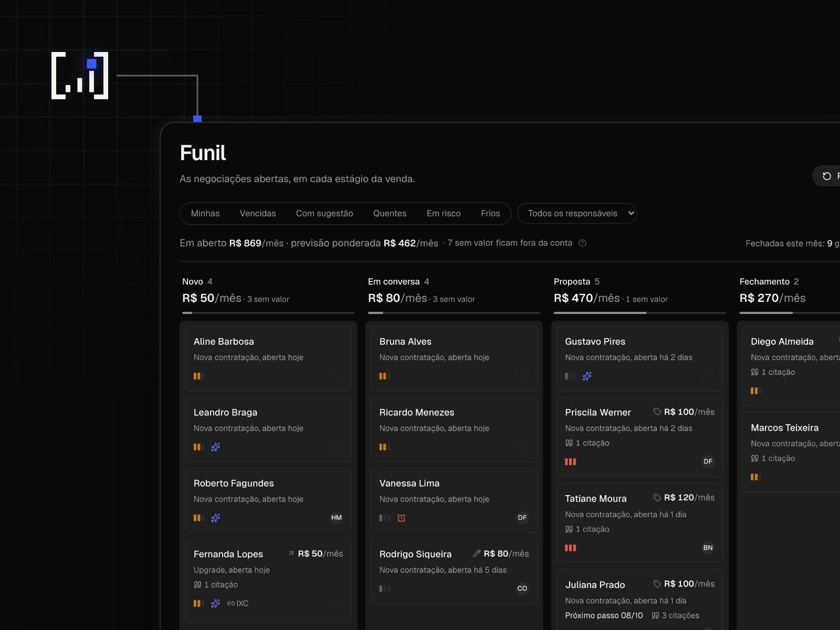Open the Diego Almeida card title

tap(782, 341)
